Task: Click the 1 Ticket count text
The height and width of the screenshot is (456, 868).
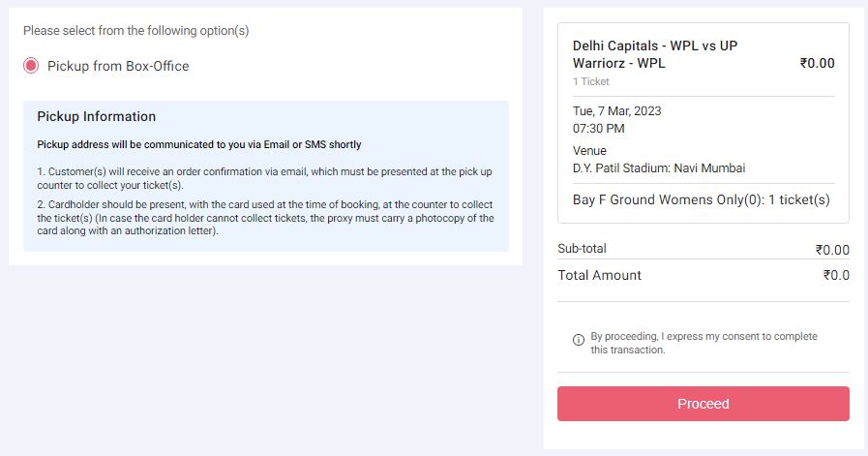Action: 590,81
